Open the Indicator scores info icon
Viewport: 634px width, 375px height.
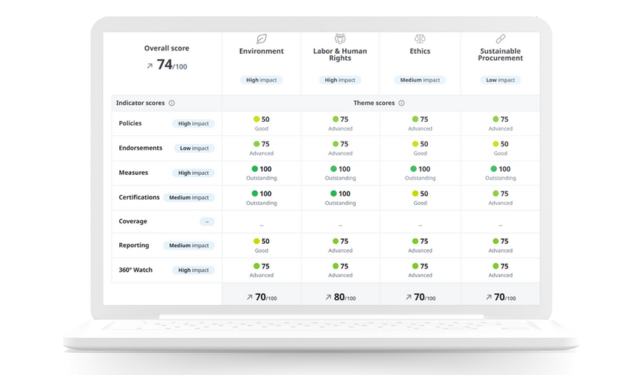(172, 103)
